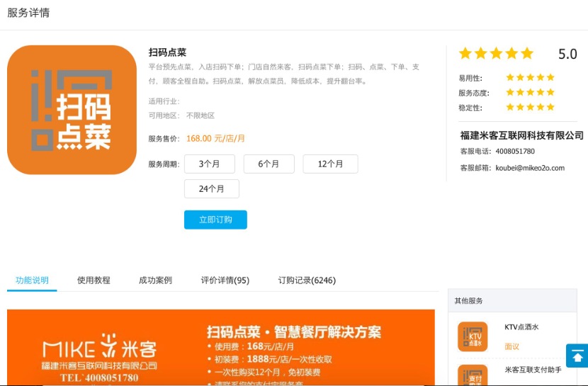The width and height of the screenshot is (588, 386).
Task: Click the 5.0 rating score
Action: (567, 54)
